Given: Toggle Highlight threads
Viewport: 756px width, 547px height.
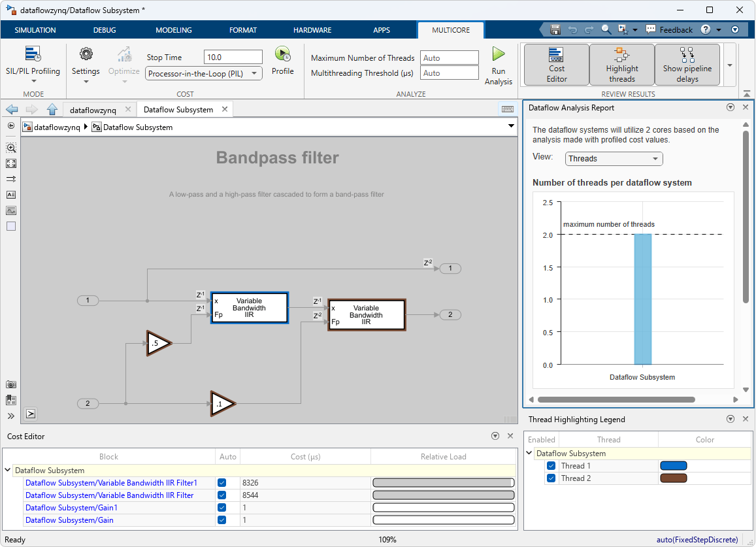Looking at the screenshot, I should point(622,65).
